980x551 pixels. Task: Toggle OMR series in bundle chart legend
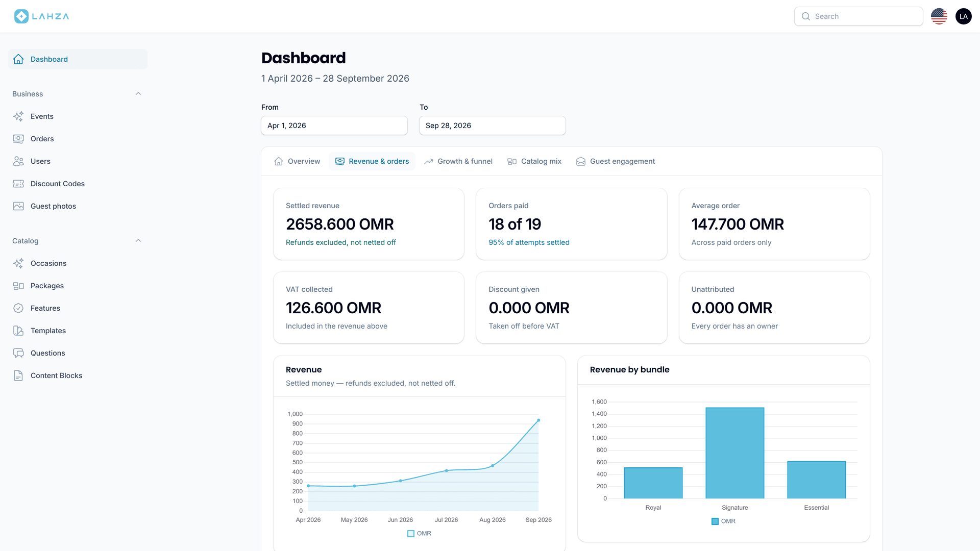724,521
